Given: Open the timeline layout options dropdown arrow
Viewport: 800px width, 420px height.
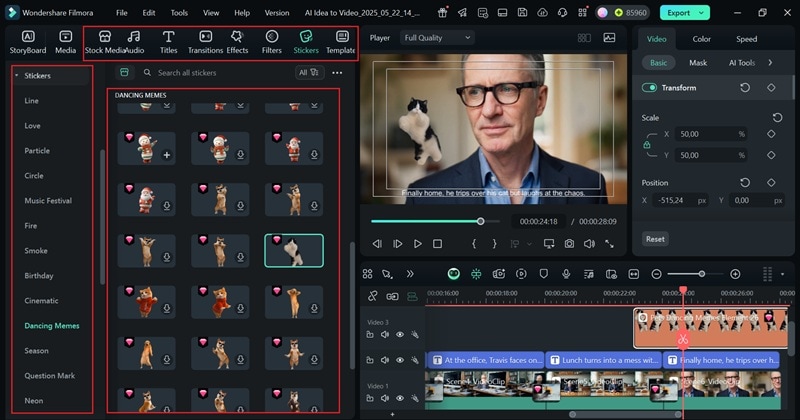Looking at the screenshot, I should [x=782, y=274].
